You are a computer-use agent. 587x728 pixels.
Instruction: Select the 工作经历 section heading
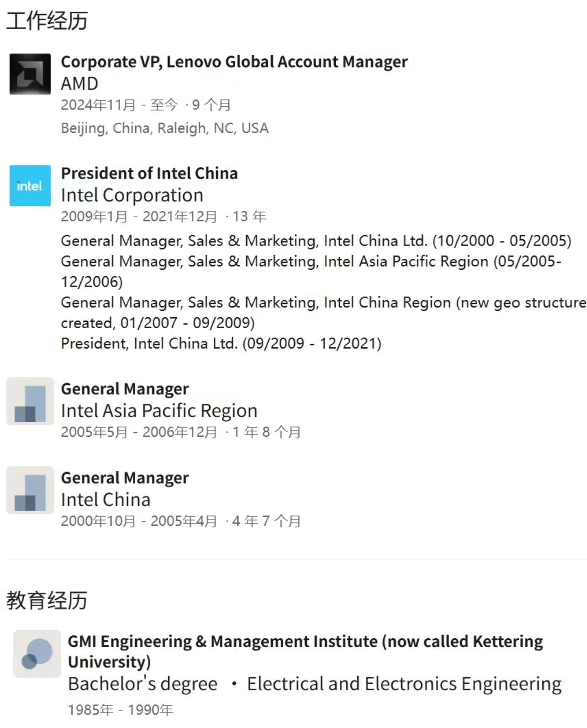coord(47,21)
